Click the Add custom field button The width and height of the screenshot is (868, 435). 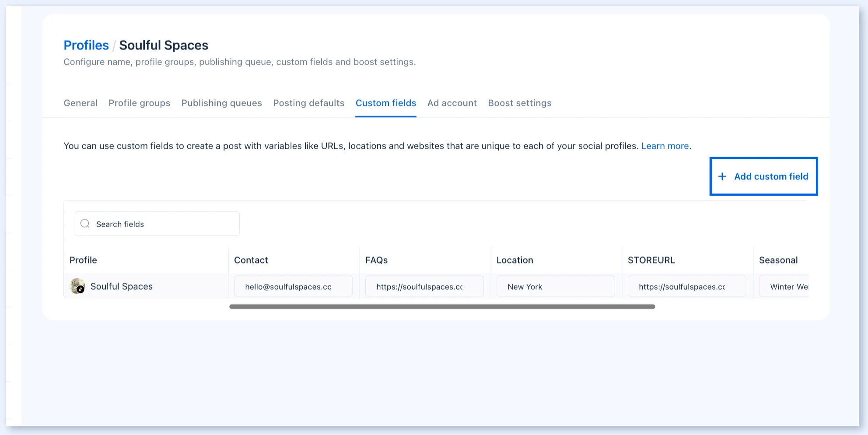tap(763, 176)
